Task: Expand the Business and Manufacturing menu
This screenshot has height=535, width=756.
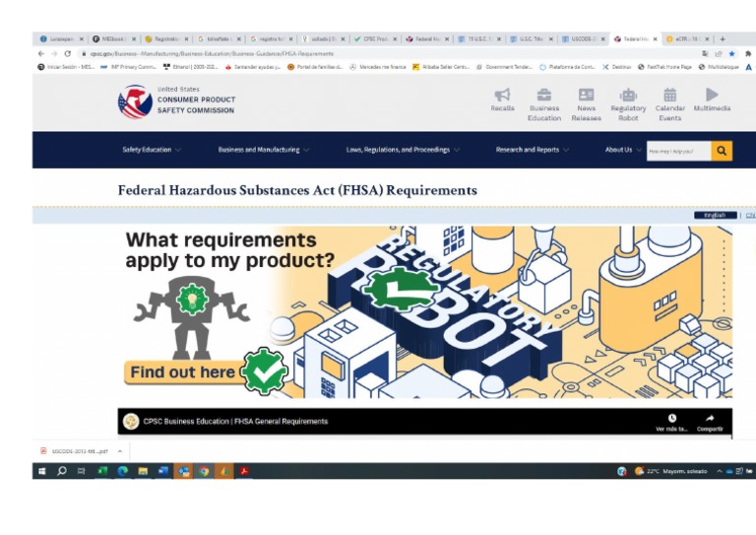Action: pos(263,150)
